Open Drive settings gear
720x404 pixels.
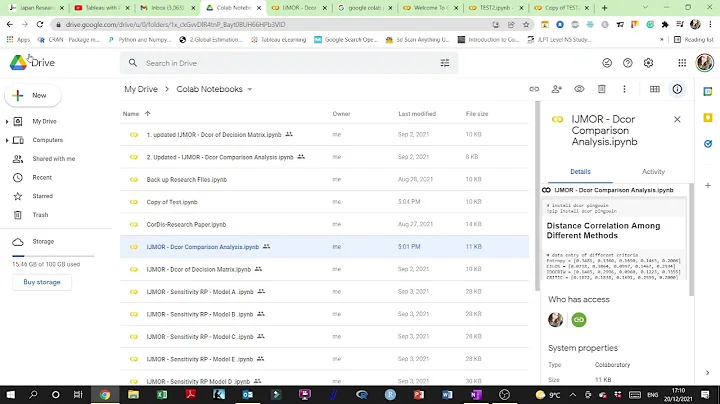pos(648,63)
